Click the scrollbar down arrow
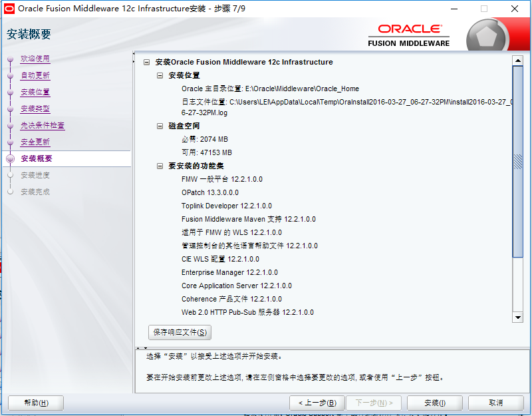Image resolution: width=532 pixels, height=416 pixels. coord(519,317)
